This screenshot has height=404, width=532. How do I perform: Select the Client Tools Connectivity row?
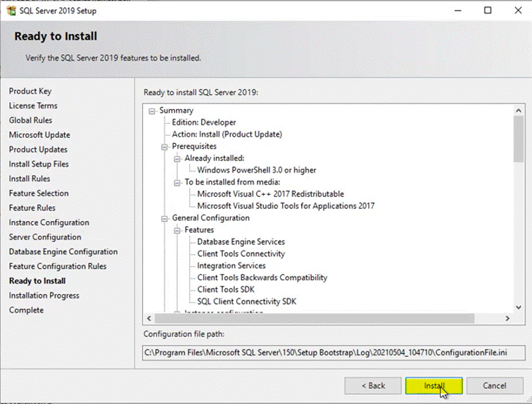point(241,253)
